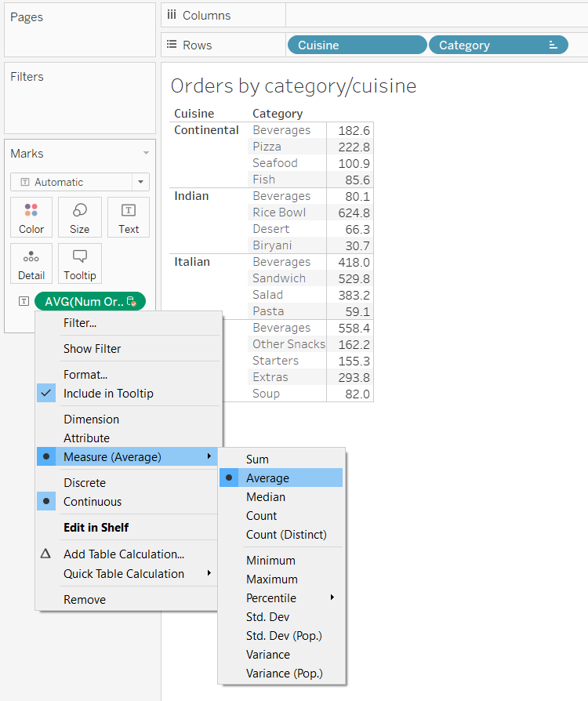This screenshot has width=588, height=701.
Task: Open the Automatic mark type dropdown
Action: pyautogui.click(x=140, y=182)
